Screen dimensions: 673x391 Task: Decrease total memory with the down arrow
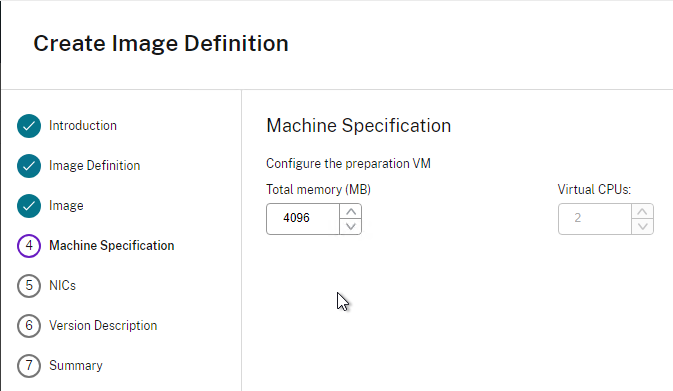coord(351,226)
